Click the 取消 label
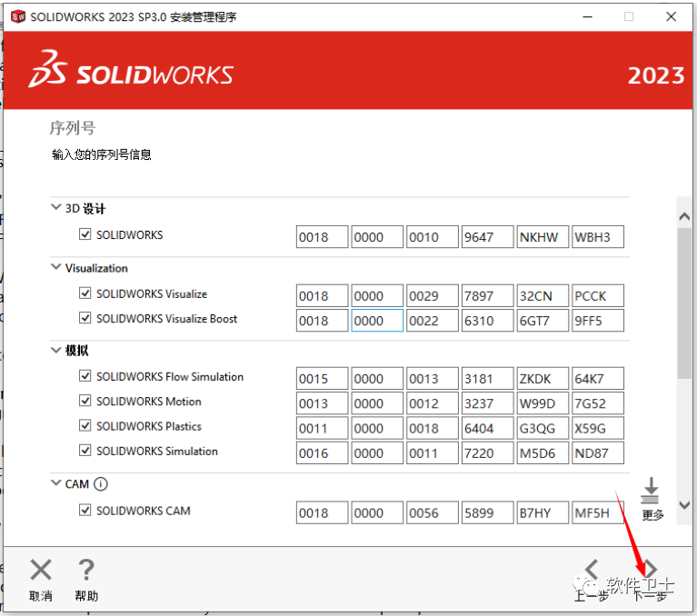This screenshot has width=697, height=616. coord(41,596)
